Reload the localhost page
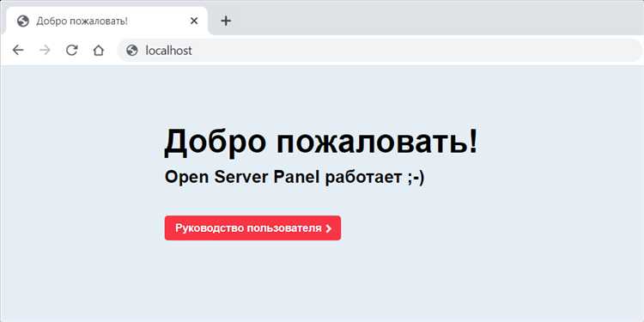 72,51
